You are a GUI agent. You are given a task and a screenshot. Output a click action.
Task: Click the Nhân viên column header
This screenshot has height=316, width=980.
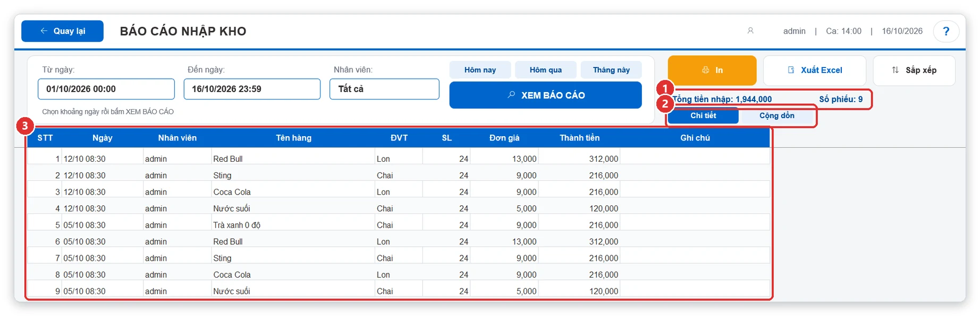[x=178, y=138]
